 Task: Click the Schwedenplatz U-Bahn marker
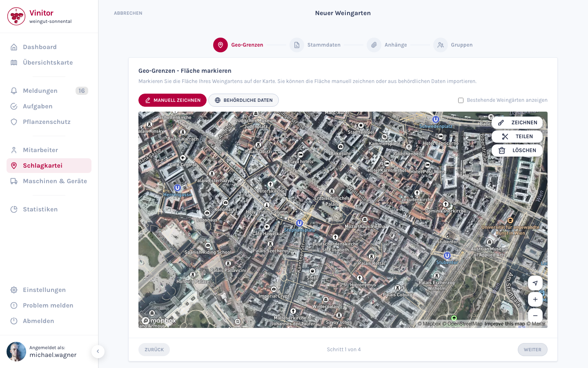coord(436,119)
